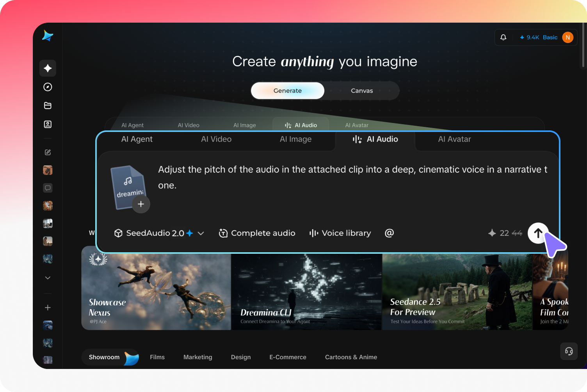Click the 22 credits cost indicator

tap(504, 233)
